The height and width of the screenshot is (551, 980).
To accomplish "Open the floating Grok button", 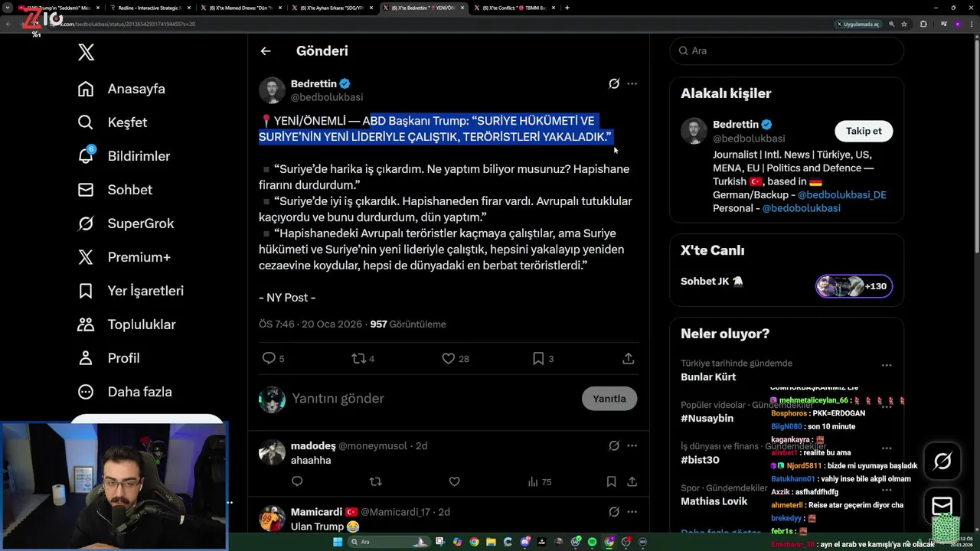I will 942,461.
